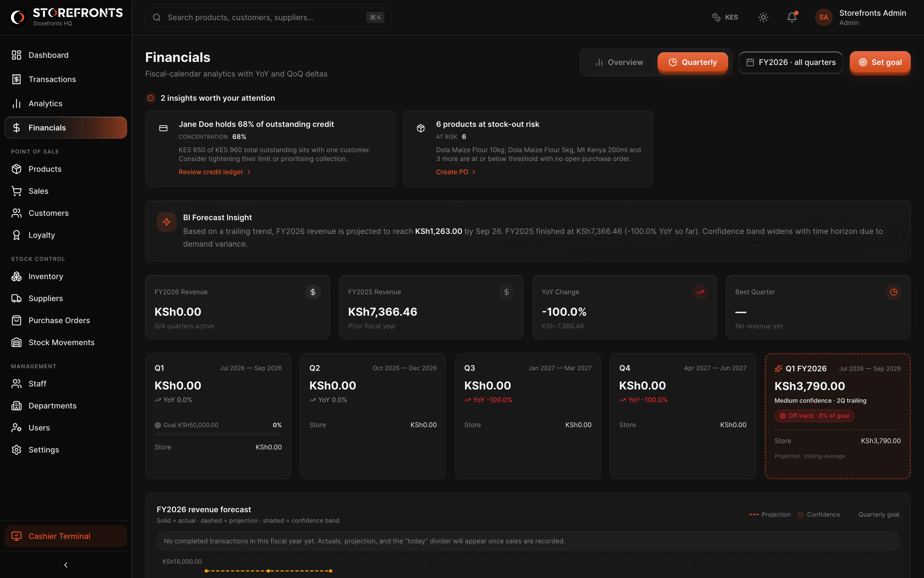Click the Products box icon in sidebar
The height and width of the screenshot is (578, 924).
[x=16, y=169]
